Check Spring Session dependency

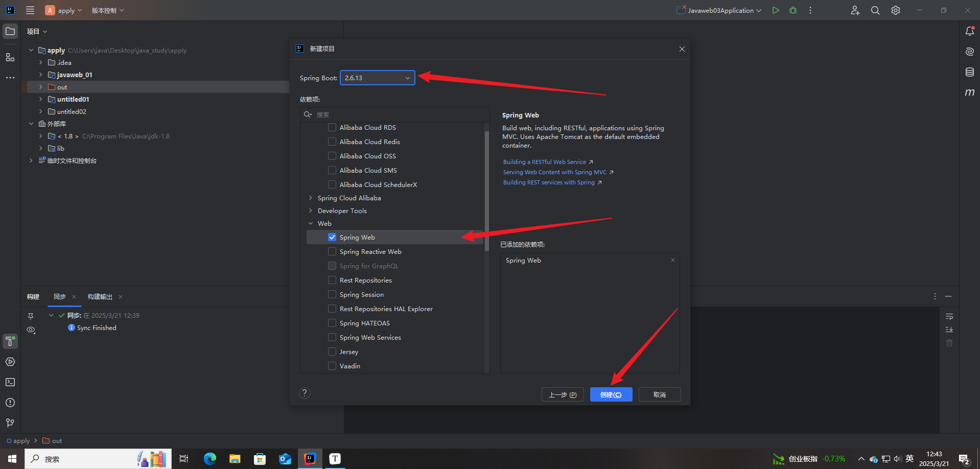[x=332, y=294]
